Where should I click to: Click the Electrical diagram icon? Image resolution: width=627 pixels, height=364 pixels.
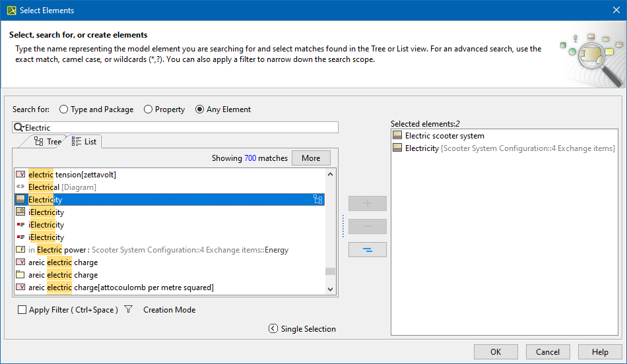coord(20,187)
